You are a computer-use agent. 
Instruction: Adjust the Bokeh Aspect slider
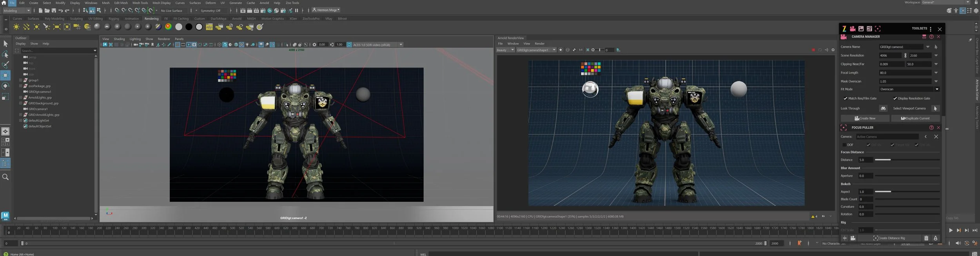click(907, 192)
